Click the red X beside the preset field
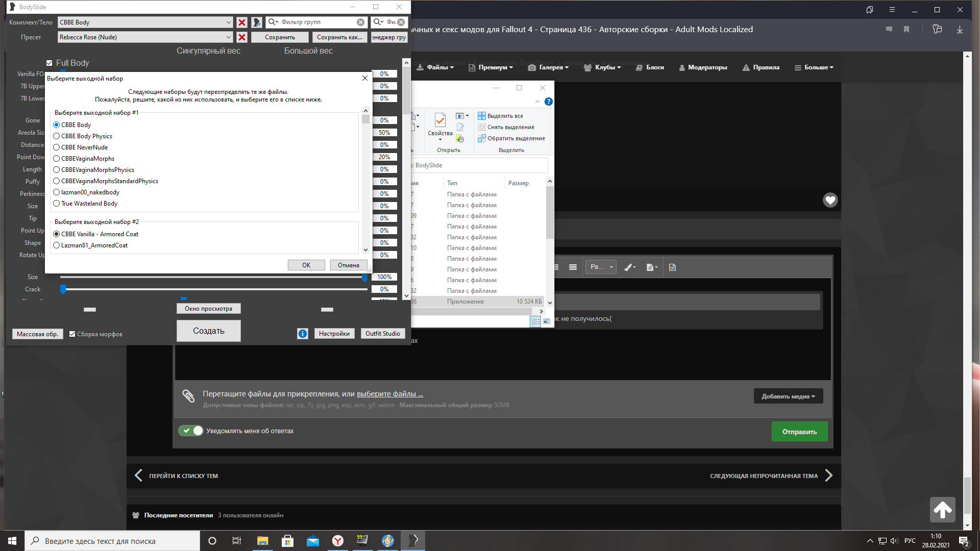This screenshot has height=551, width=980. point(242,37)
